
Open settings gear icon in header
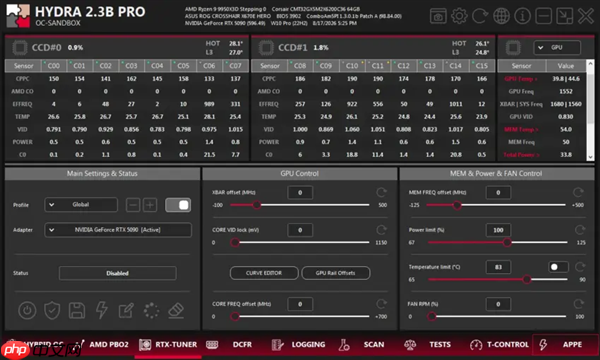pyautogui.click(x=459, y=16)
